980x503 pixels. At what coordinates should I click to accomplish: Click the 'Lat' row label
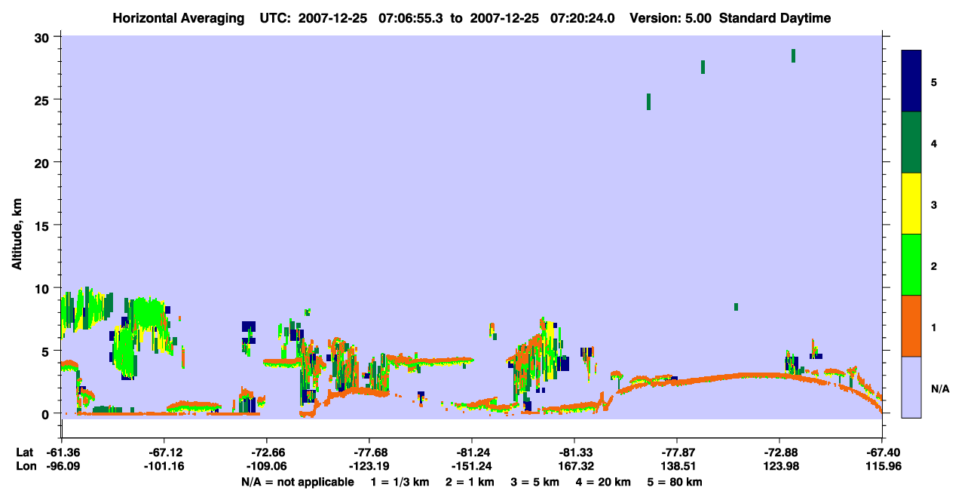click(x=24, y=452)
